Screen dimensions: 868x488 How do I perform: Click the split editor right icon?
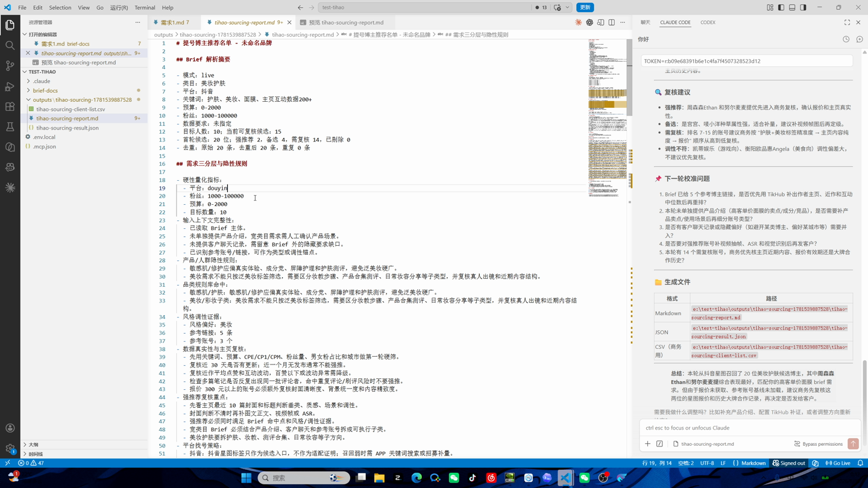point(611,22)
